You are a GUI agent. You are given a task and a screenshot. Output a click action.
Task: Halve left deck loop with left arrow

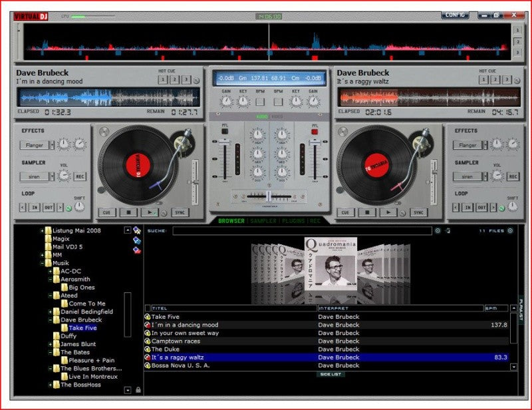(23, 208)
